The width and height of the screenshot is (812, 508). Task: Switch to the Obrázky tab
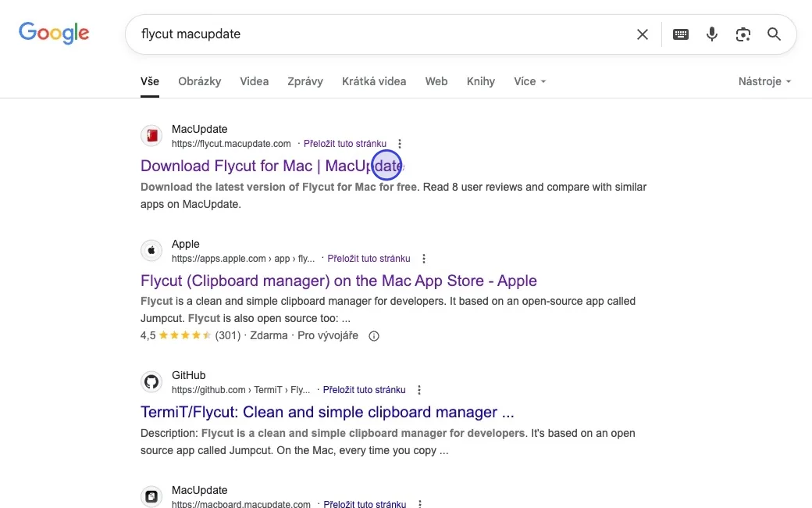point(199,81)
